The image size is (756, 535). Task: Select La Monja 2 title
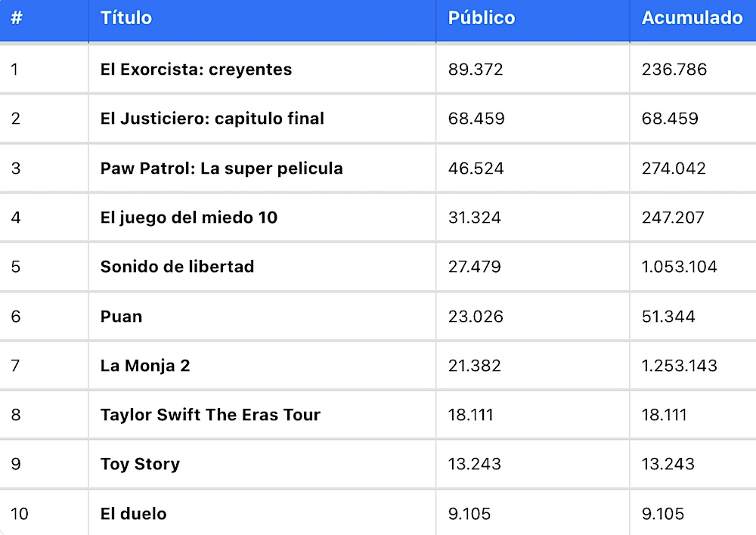[144, 366]
